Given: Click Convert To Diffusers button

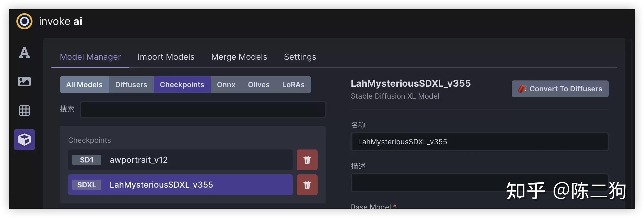Looking at the screenshot, I should coord(560,89).
